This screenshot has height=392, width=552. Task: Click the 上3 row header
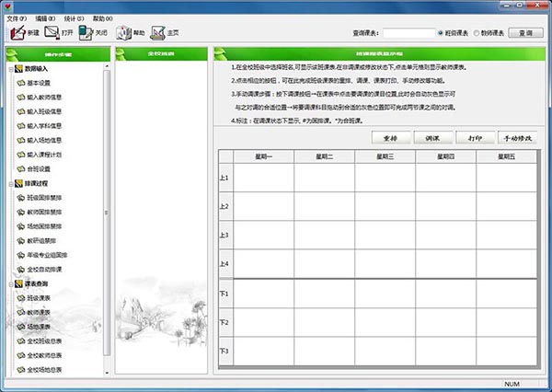click(225, 235)
